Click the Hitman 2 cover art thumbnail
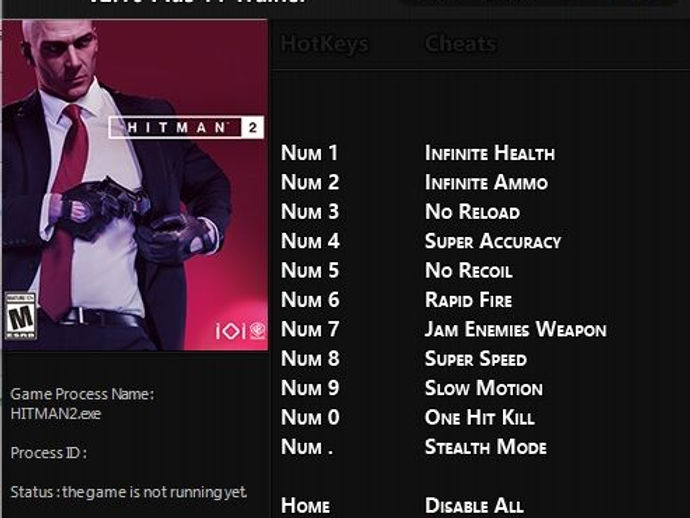 pyautogui.click(x=135, y=185)
